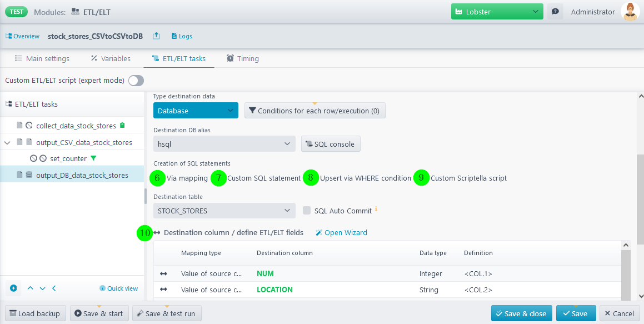The height and width of the screenshot is (324, 644).
Task: Click the administrator avatar picture
Action: pos(630,12)
